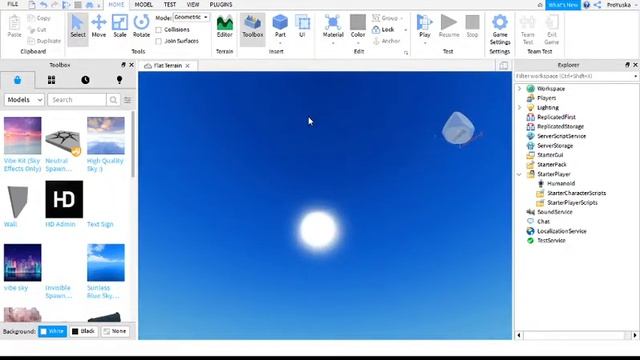
Task: Click the Copy button
Action: pos(39,18)
